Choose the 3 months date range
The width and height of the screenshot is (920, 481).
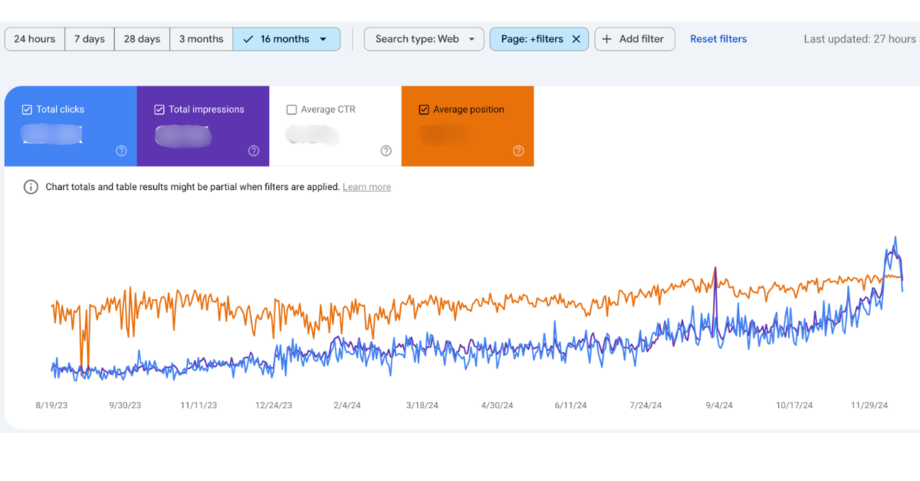pos(201,39)
